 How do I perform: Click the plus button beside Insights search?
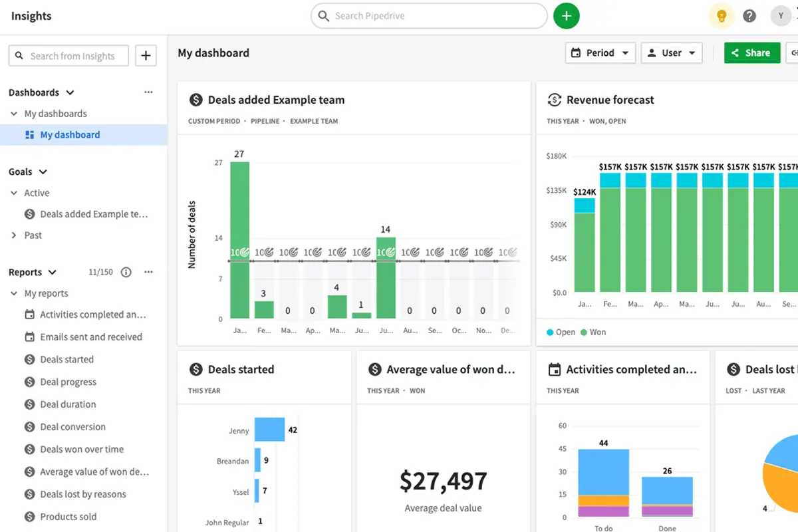pyautogui.click(x=146, y=56)
